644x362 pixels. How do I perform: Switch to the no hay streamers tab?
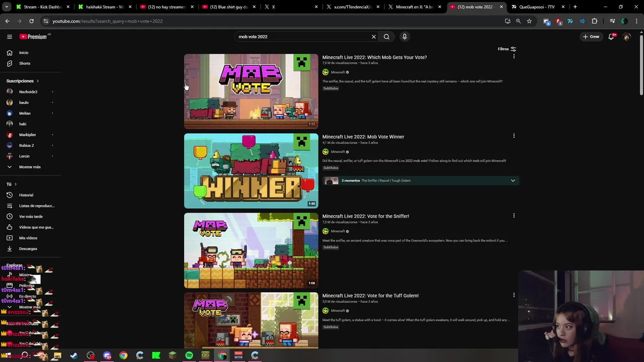click(x=167, y=7)
